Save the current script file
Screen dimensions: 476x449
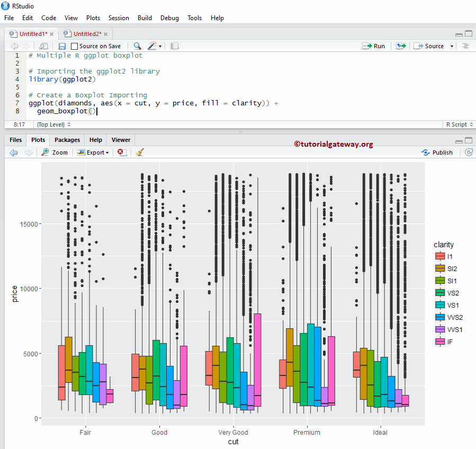click(x=62, y=46)
